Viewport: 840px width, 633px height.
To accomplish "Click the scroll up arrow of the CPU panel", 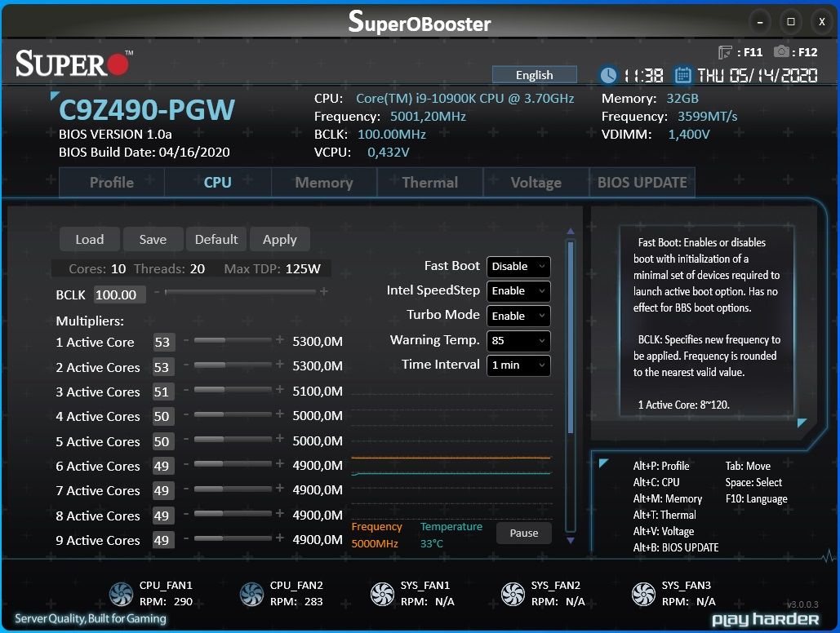I will pyautogui.click(x=571, y=232).
